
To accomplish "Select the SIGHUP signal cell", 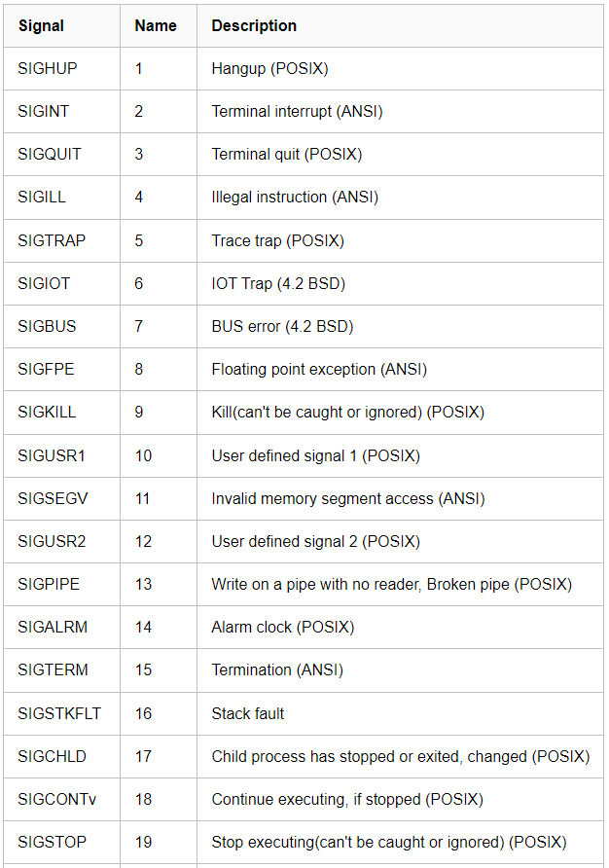I will (x=48, y=69).
